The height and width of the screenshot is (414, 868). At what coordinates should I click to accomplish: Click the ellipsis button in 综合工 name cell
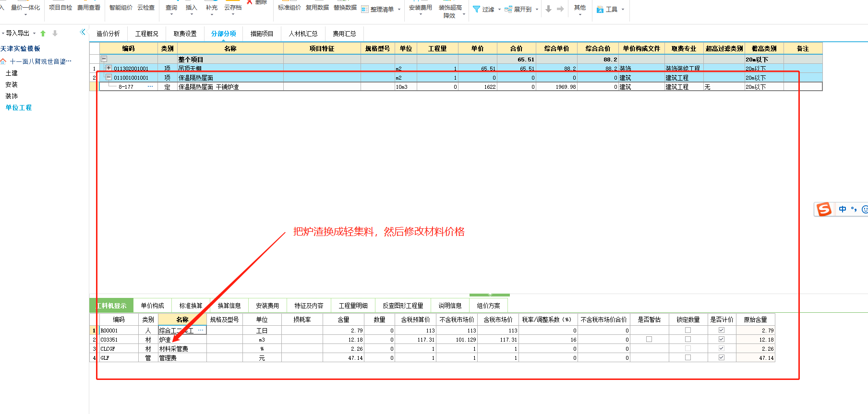point(201,330)
